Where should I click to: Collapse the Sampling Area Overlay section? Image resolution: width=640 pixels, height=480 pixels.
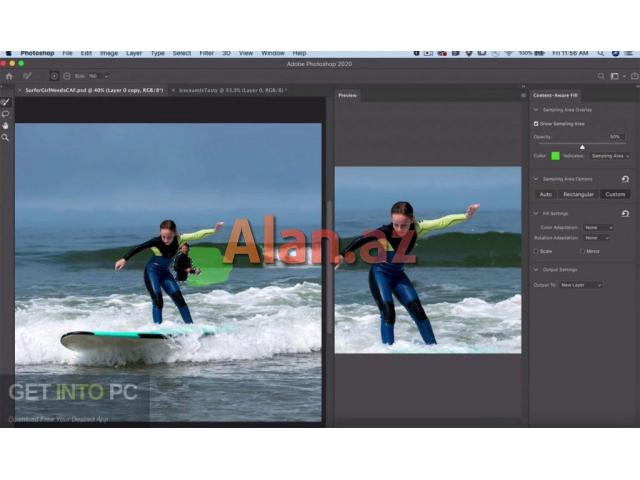tap(536, 110)
